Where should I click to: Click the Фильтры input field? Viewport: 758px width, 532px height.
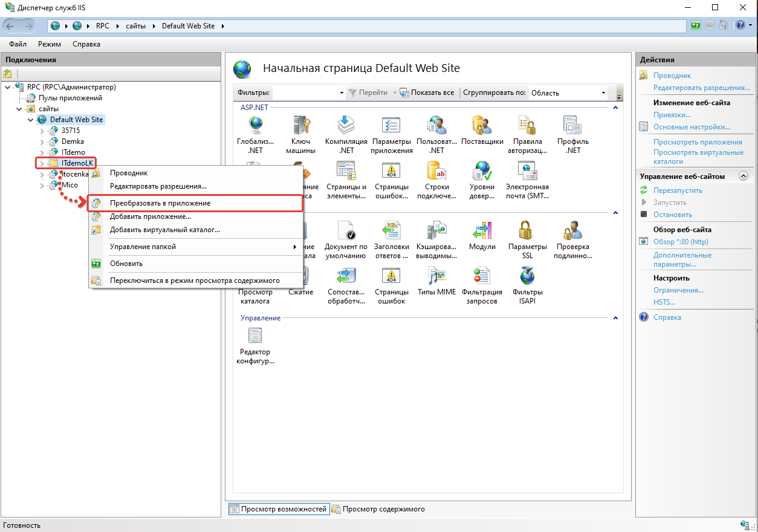[306, 93]
